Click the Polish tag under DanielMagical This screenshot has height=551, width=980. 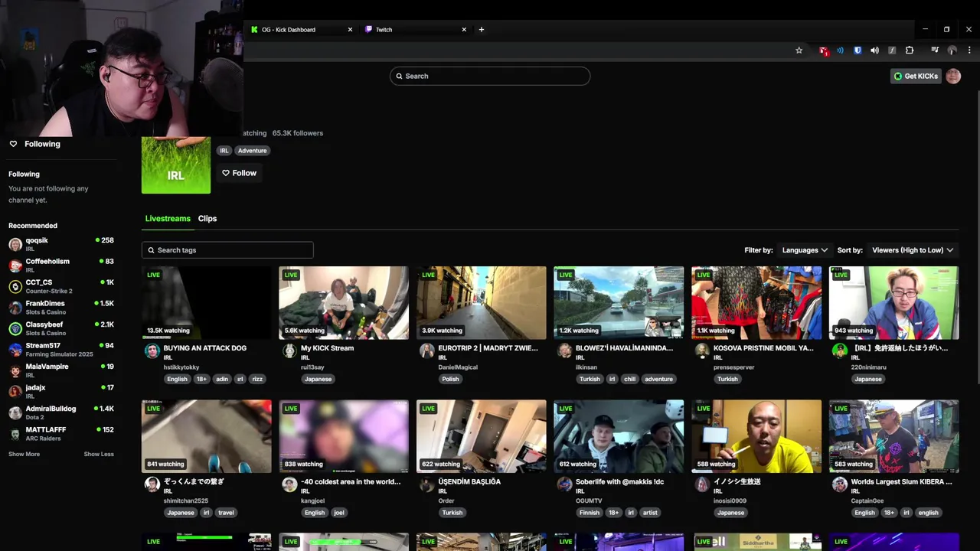pyautogui.click(x=450, y=379)
